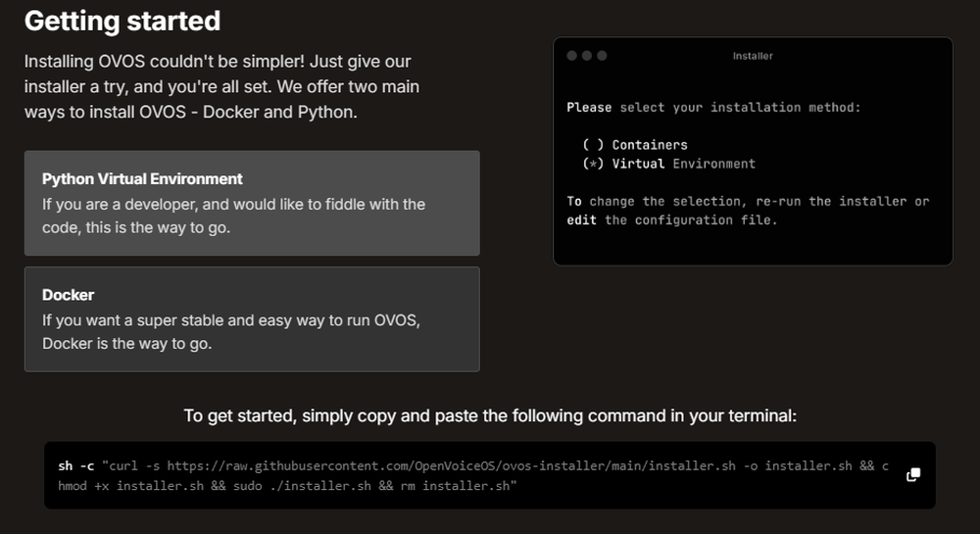The image size is (980, 534).
Task: Click the Getting started heading
Action: 122,21
